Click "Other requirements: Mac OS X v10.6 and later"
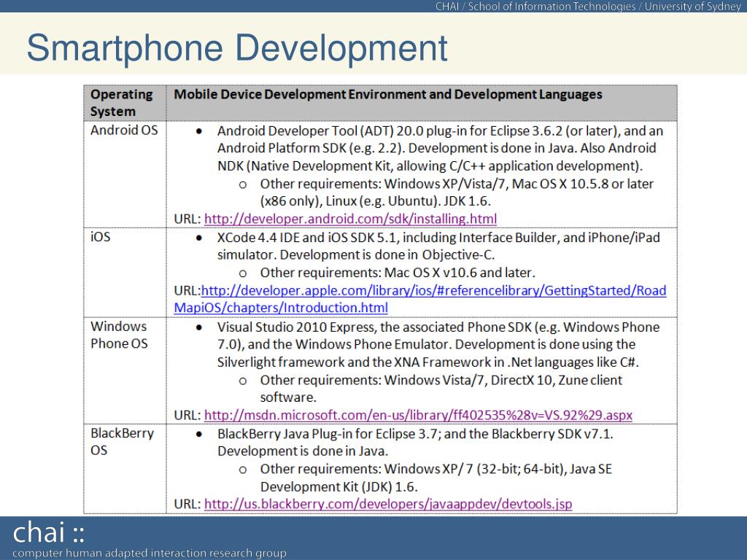The image size is (747, 560). [398, 273]
